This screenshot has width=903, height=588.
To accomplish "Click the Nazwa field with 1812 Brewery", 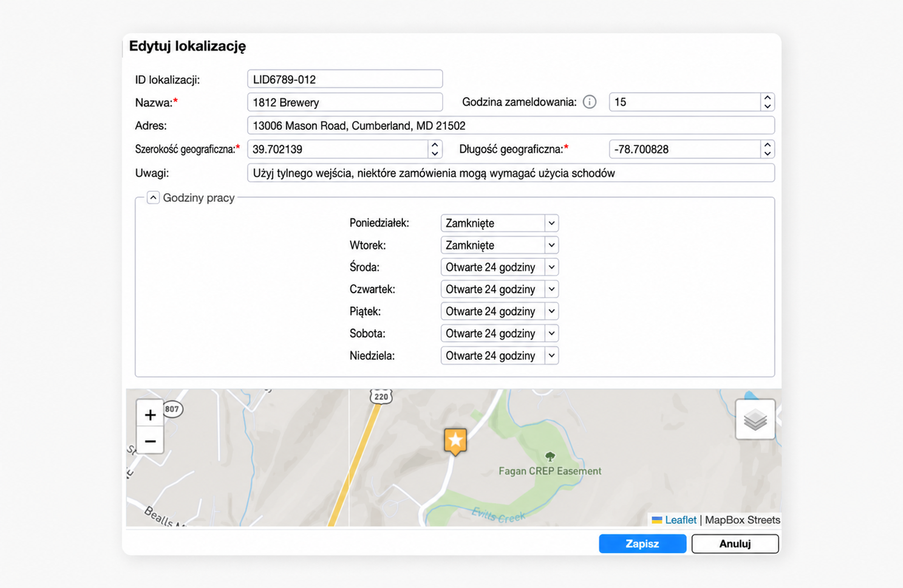I will pyautogui.click(x=345, y=102).
